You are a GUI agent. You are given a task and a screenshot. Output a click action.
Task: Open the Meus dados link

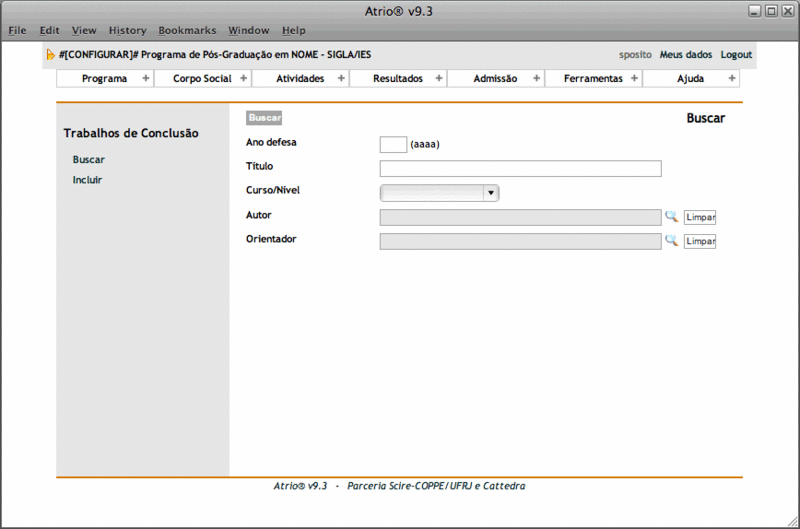coord(686,55)
